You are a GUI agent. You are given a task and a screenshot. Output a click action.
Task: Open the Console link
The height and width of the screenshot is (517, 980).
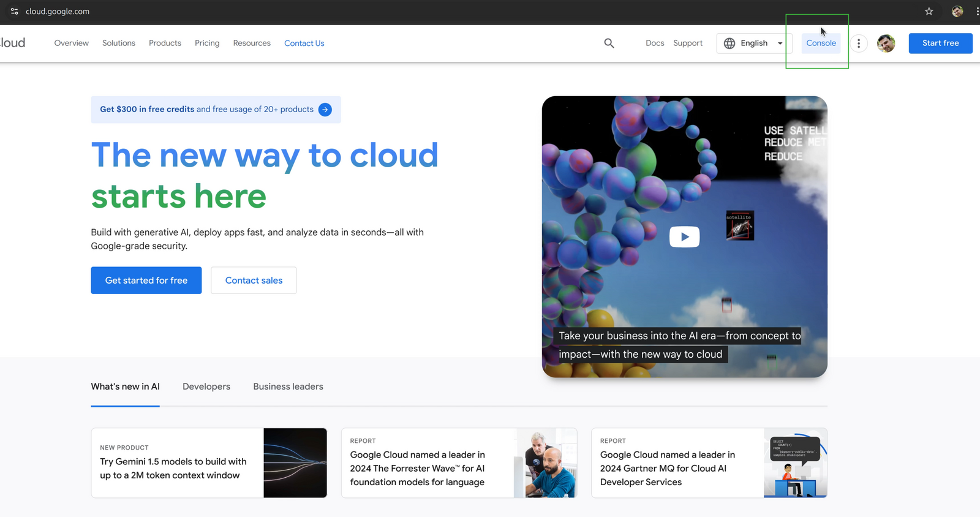pos(821,43)
